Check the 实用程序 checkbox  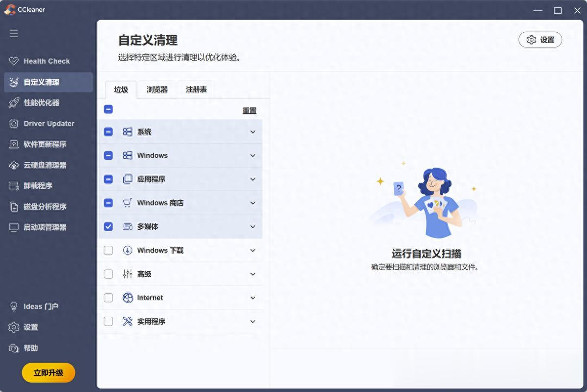tap(109, 321)
